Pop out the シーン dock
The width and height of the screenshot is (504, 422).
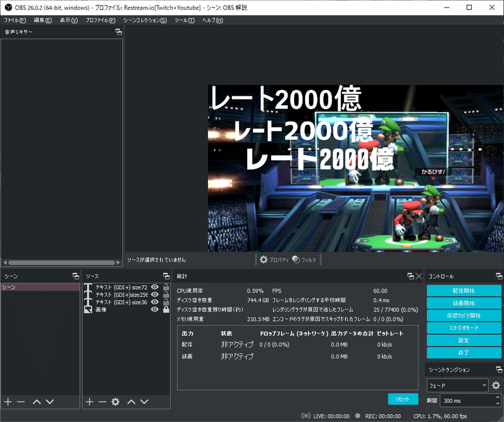tap(76, 276)
